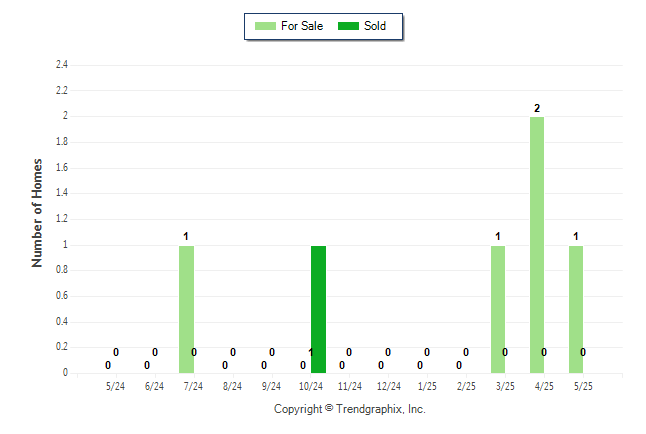Screen dimensions: 646x434
Task: Click the 12/24 x-axis label
Action: coord(389,386)
